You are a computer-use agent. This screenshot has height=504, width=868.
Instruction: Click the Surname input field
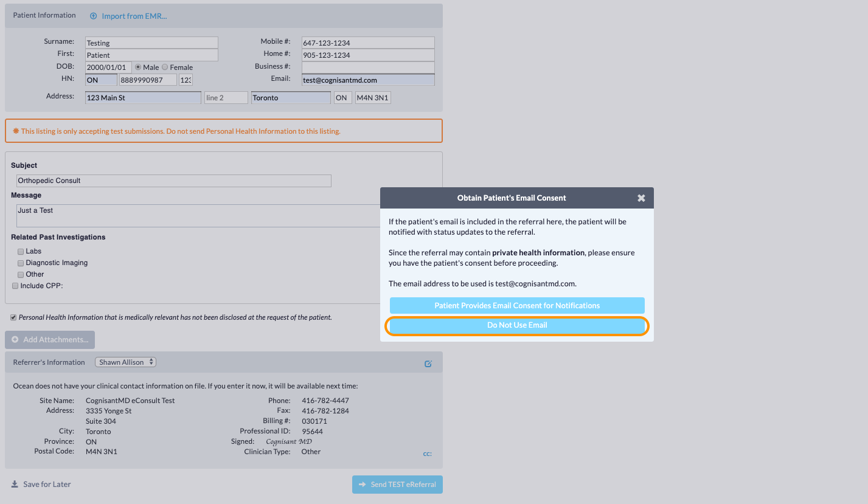(151, 43)
